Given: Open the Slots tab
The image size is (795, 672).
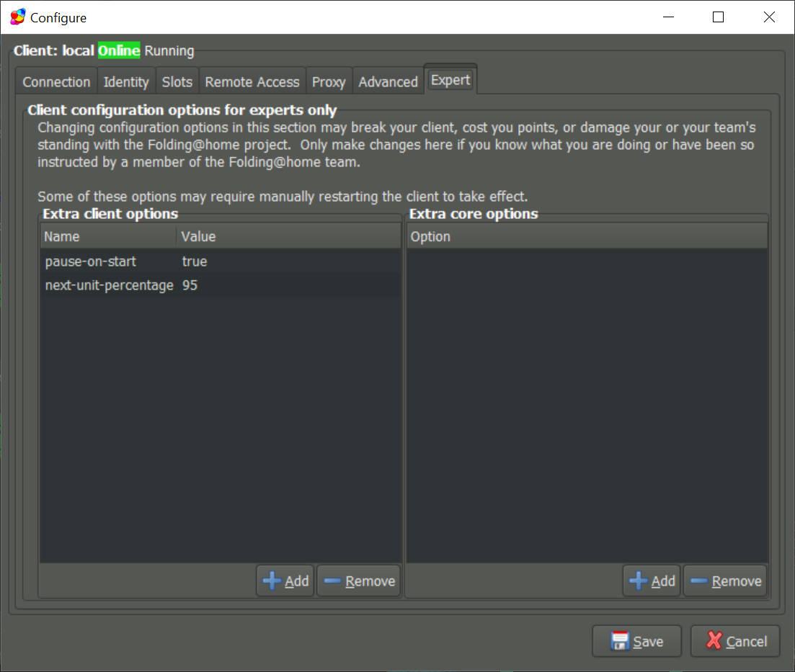Looking at the screenshot, I should point(177,81).
